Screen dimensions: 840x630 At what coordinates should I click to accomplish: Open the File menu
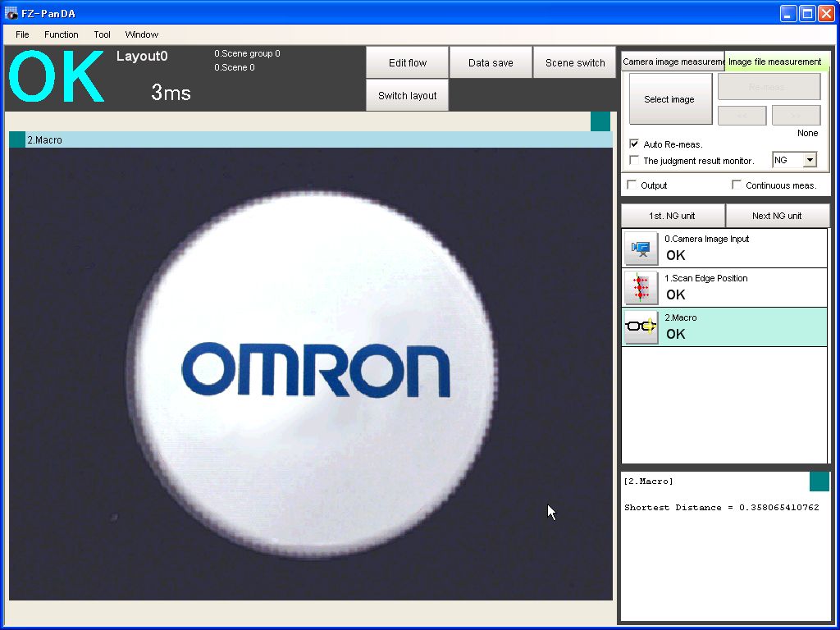[x=22, y=34]
